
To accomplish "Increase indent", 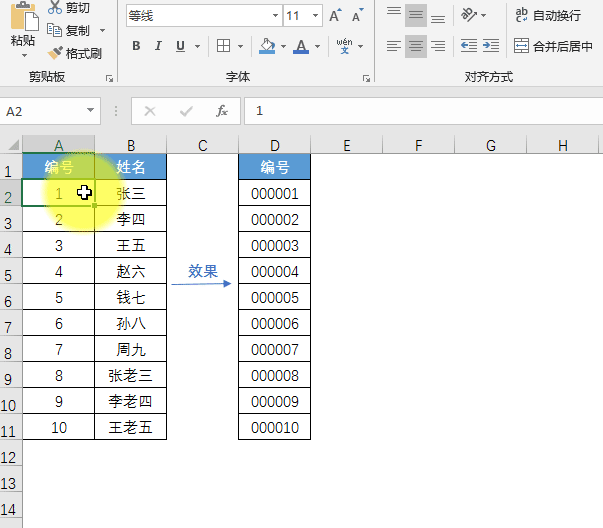I will coord(491,46).
